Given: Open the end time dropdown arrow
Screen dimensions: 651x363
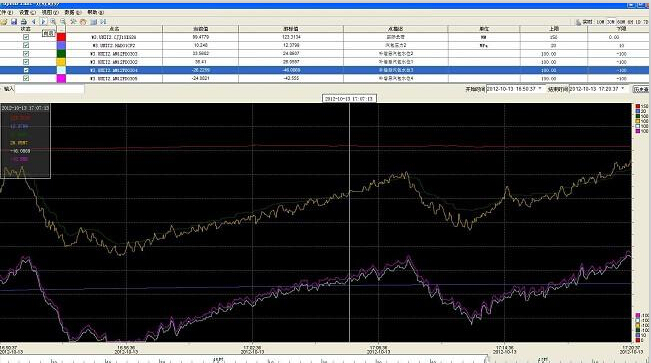Looking at the screenshot, I should click(623, 89).
